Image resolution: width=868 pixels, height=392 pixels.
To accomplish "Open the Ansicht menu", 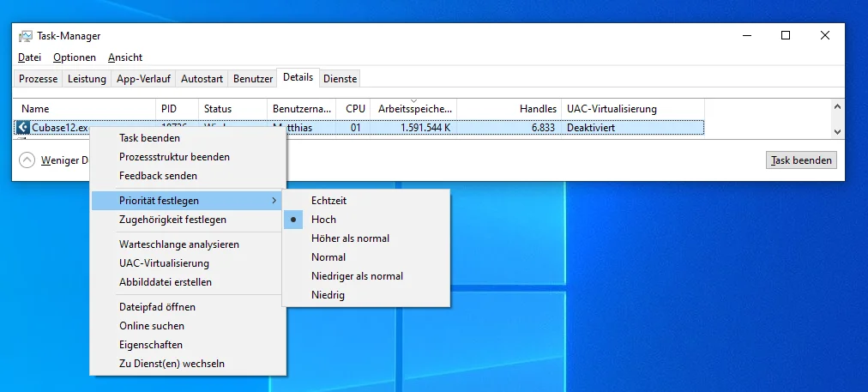I will pyautogui.click(x=125, y=57).
